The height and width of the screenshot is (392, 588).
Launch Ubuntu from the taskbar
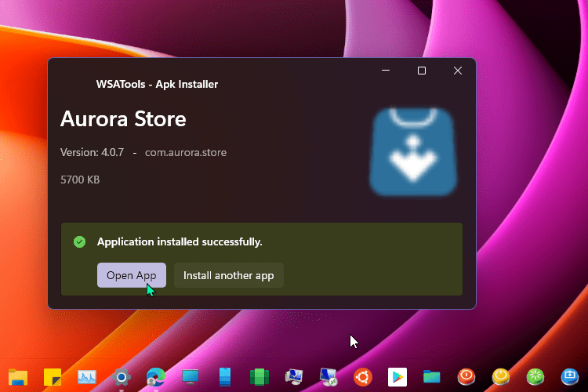pos(363,376)
